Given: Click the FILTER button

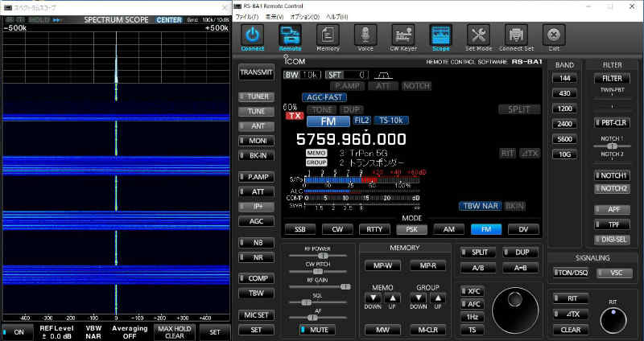Looking at the screenshot, I should pyautogui.click(x=612, y=78).
